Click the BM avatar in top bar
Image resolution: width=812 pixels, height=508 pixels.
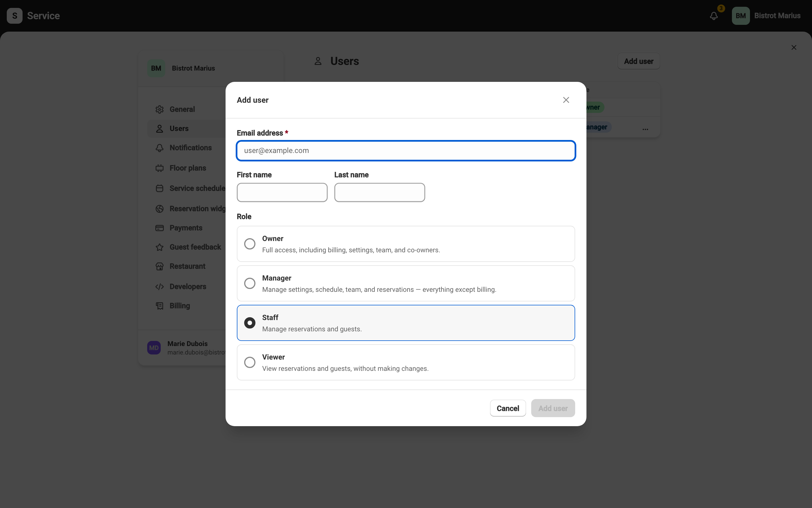tap(741, 16)
